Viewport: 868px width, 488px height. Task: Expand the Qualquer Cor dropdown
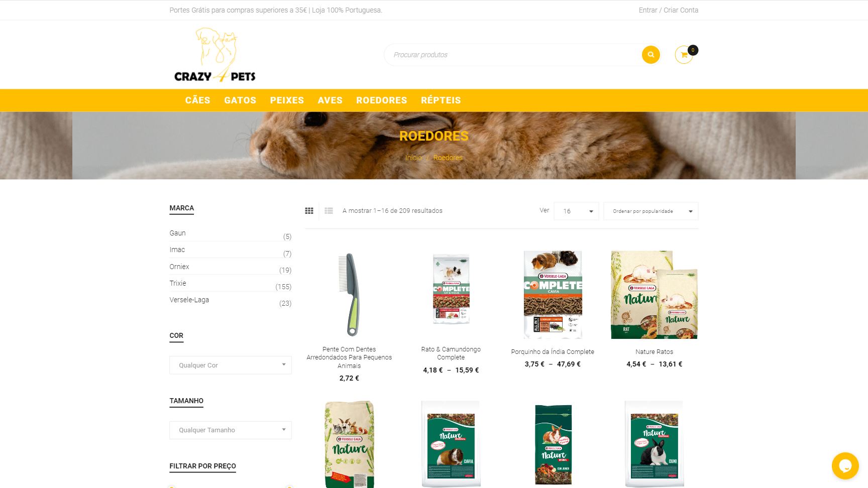(x=231, y=365)
